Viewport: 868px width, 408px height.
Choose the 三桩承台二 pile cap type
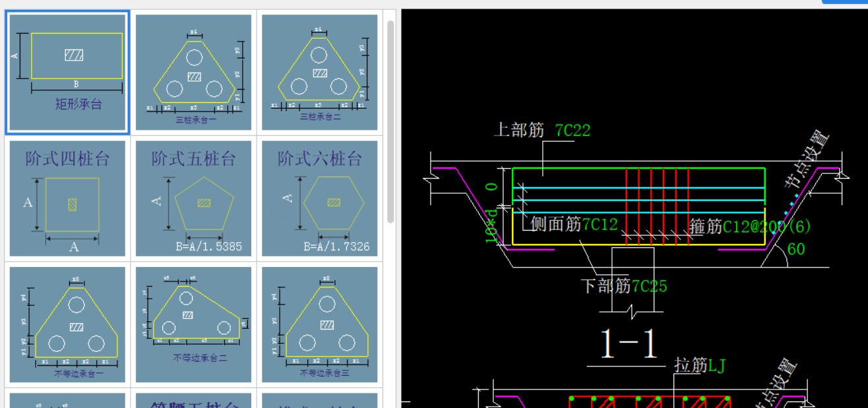click(320, 72)
